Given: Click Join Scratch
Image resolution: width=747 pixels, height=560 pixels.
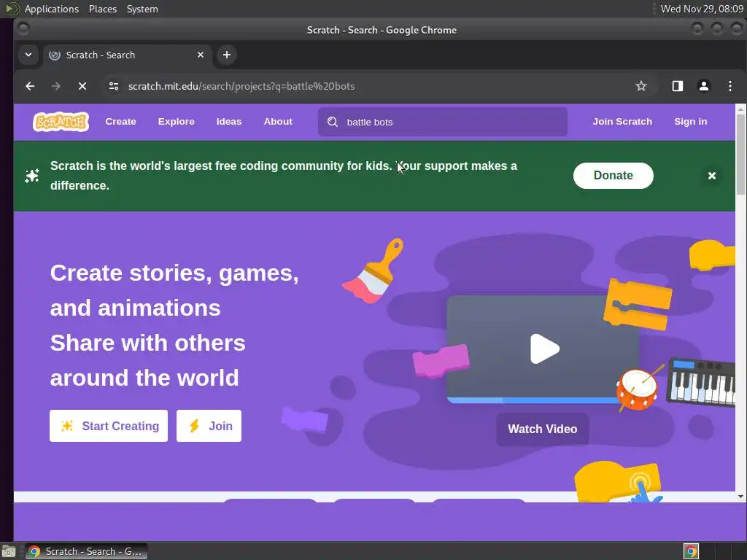Looking at the screenshot, I should (622, 122).
